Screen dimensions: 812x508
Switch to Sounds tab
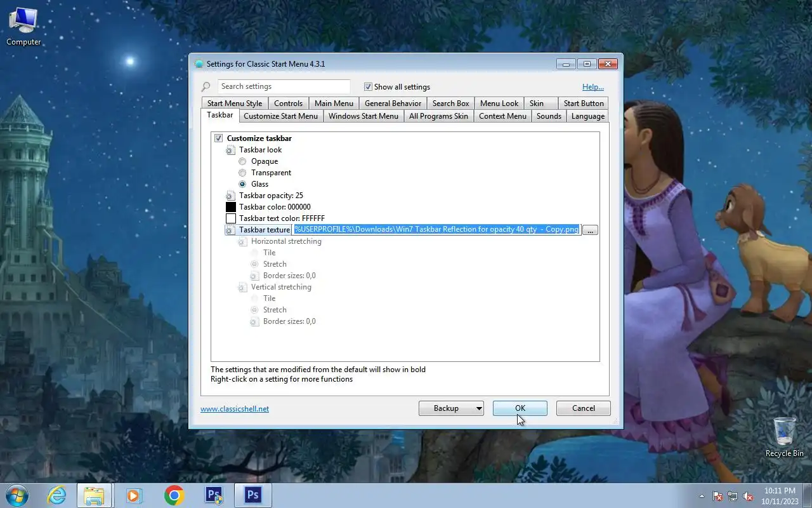pyautogui.click(x=549, y=116)
